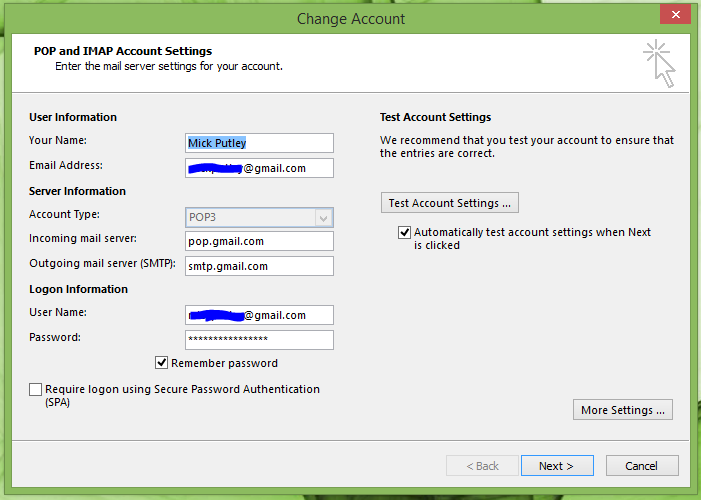Click the User Name input field
This screenshot has height=500, width=701.
click(259, 315)
